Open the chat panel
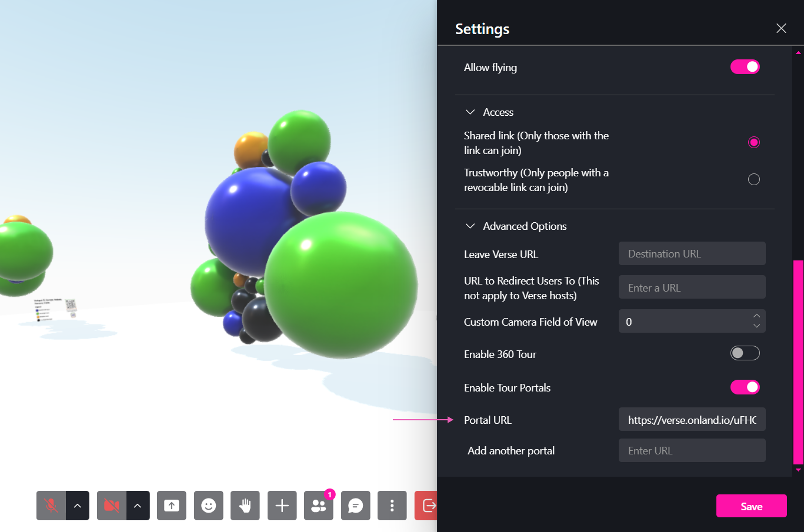 [x=355, y=506]
